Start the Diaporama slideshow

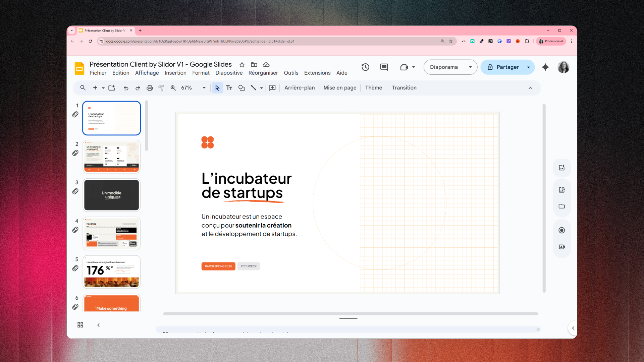[444, 67]
